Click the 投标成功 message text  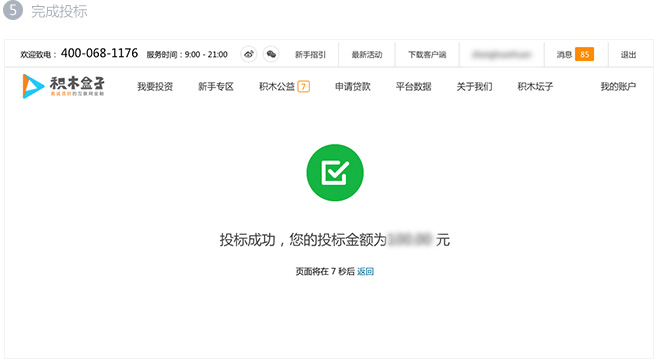(335, 240)
